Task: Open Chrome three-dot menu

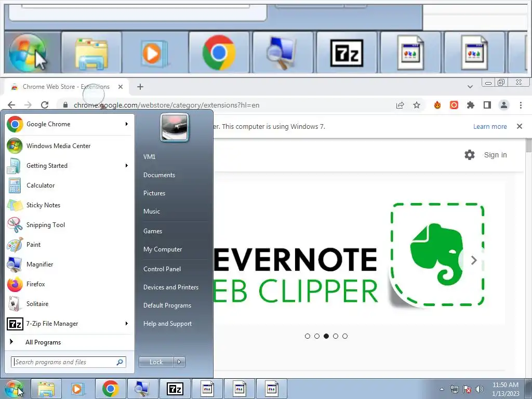Action: coord(521,105)
